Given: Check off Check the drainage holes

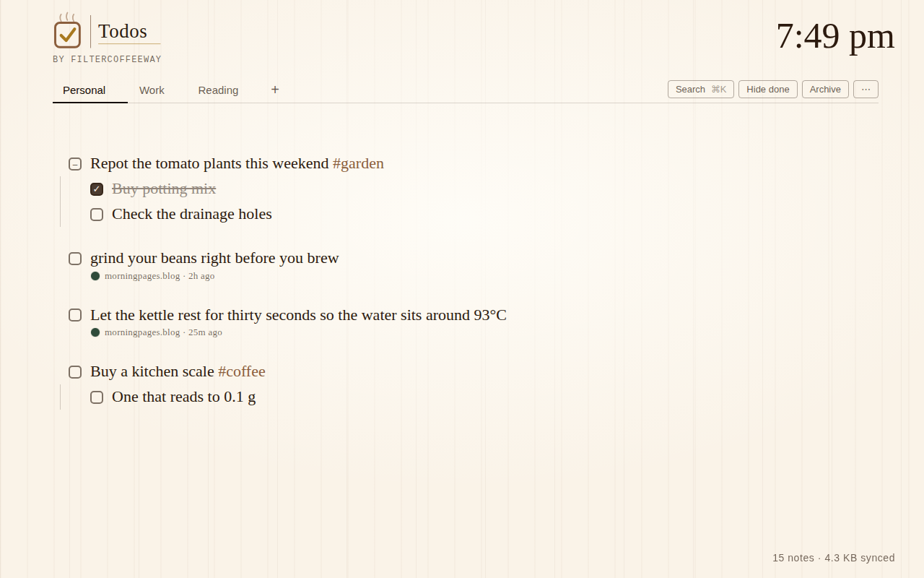Looking at the screenshot, I should (x=97, y=215).
